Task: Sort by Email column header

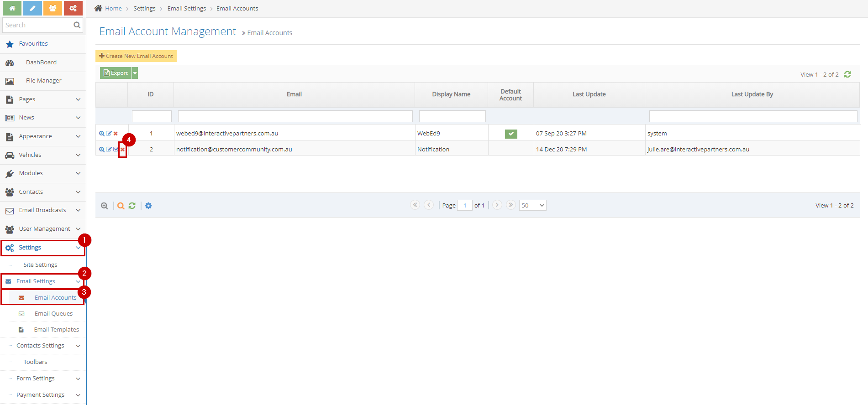Action: point(294,94)
